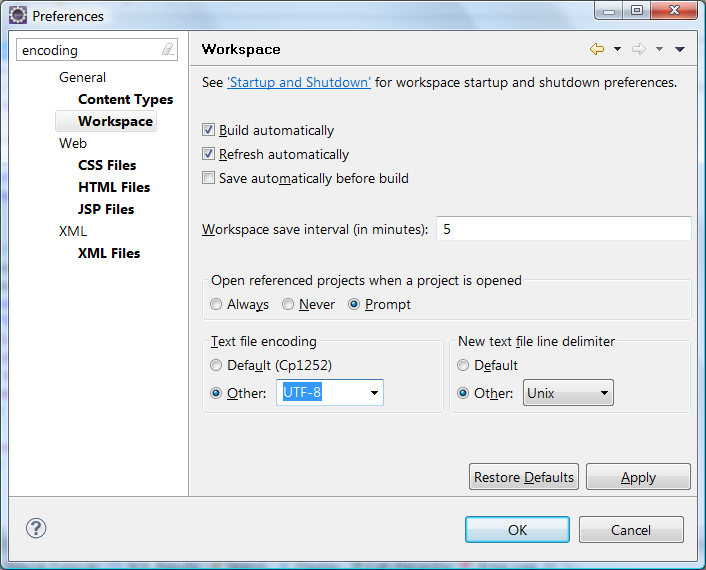The width and height of the screenshot is (706, 570).
Task: Open the UTF-8 encoding dropdown
Action: pyautogui.click(x=374, y=393)
